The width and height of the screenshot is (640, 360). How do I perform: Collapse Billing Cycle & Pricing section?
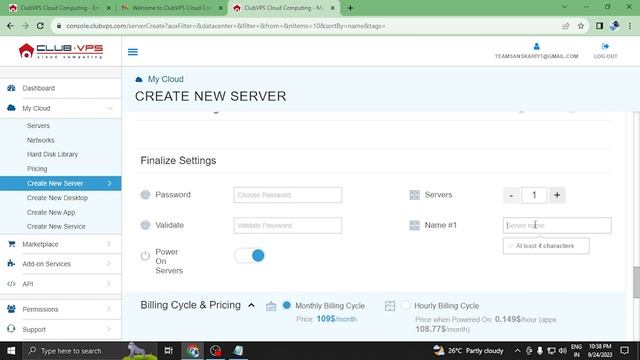[x=251, y=305]
